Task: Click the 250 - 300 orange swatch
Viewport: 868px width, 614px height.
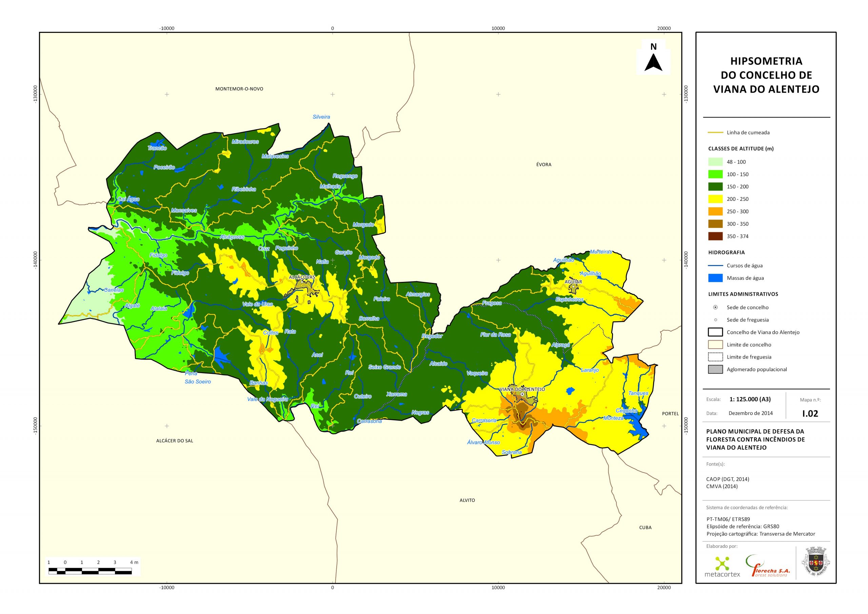Action: (x=715, y=211)
